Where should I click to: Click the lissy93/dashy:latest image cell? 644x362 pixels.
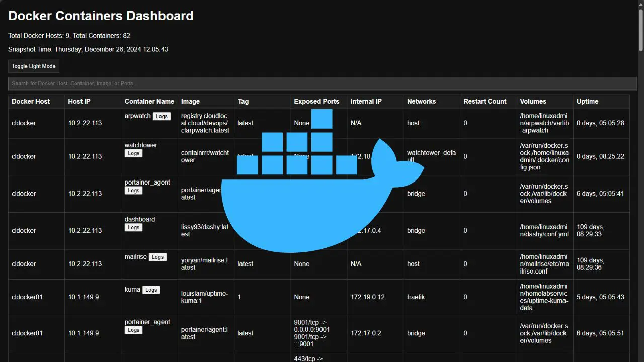(205, 231)
